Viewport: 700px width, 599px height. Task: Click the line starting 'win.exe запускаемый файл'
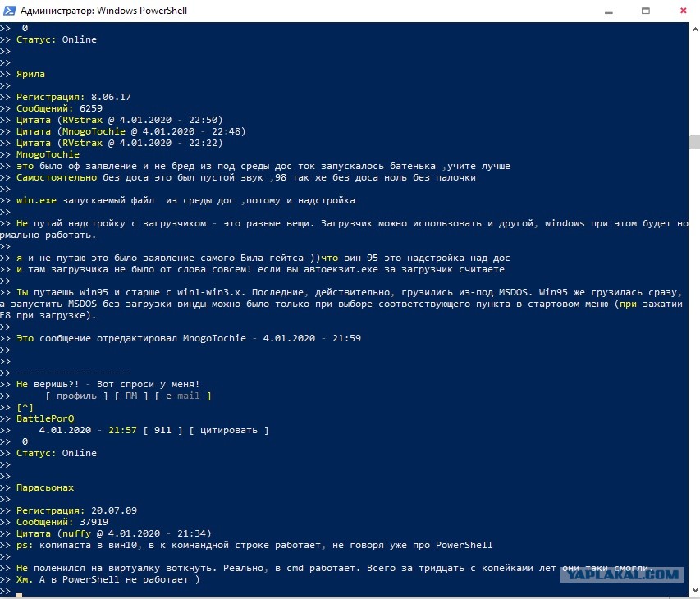point(185,200)
